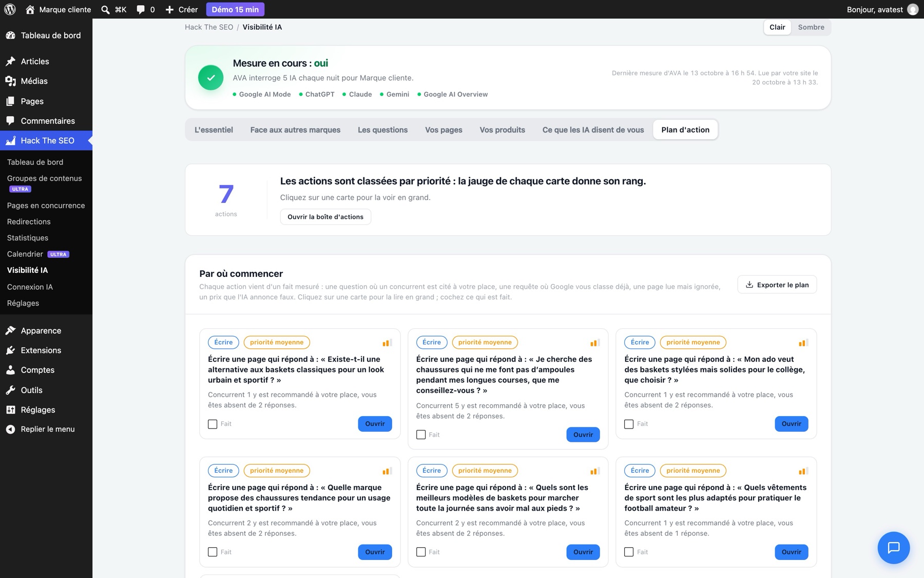Click the Démo 15 min button
Screen dimensions: 924x578
235,9
